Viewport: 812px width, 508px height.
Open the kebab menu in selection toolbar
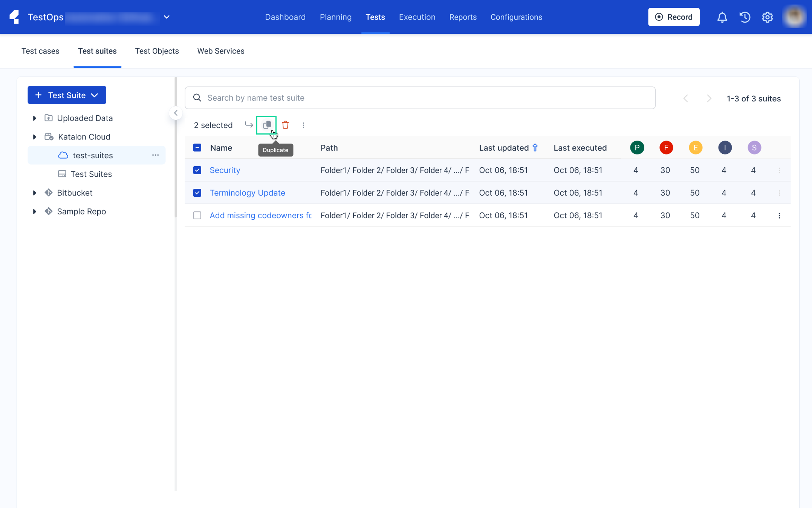coord(303,125)
